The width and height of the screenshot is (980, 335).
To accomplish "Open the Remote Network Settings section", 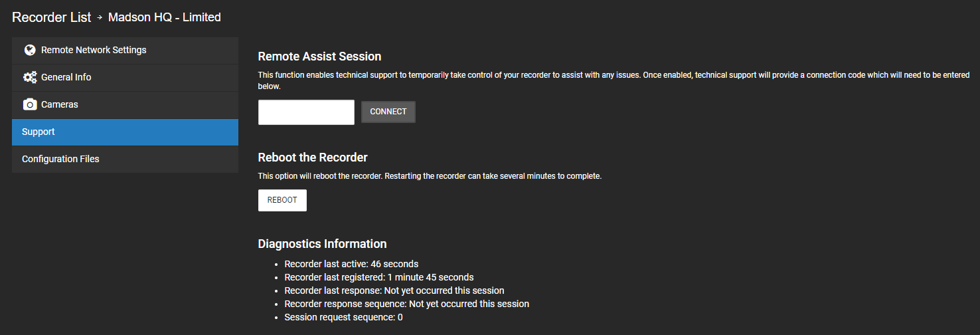I will tap(125, 51).
